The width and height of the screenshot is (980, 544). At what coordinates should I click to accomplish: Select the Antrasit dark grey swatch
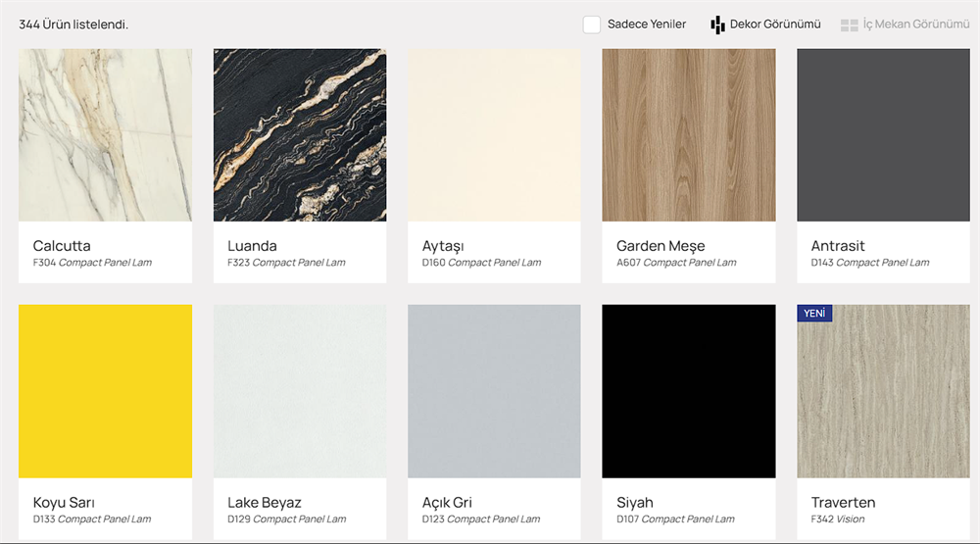[x=883, y=135]
